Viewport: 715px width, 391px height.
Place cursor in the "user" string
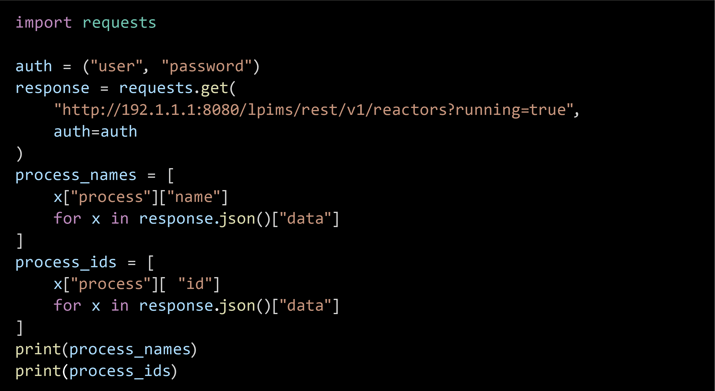click(117, 66)
